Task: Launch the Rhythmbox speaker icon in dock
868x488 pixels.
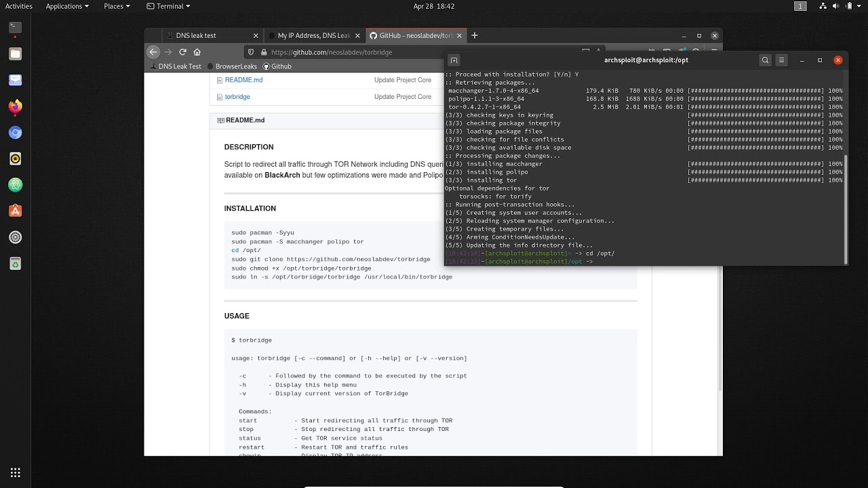Action: (x=15, y=159)
